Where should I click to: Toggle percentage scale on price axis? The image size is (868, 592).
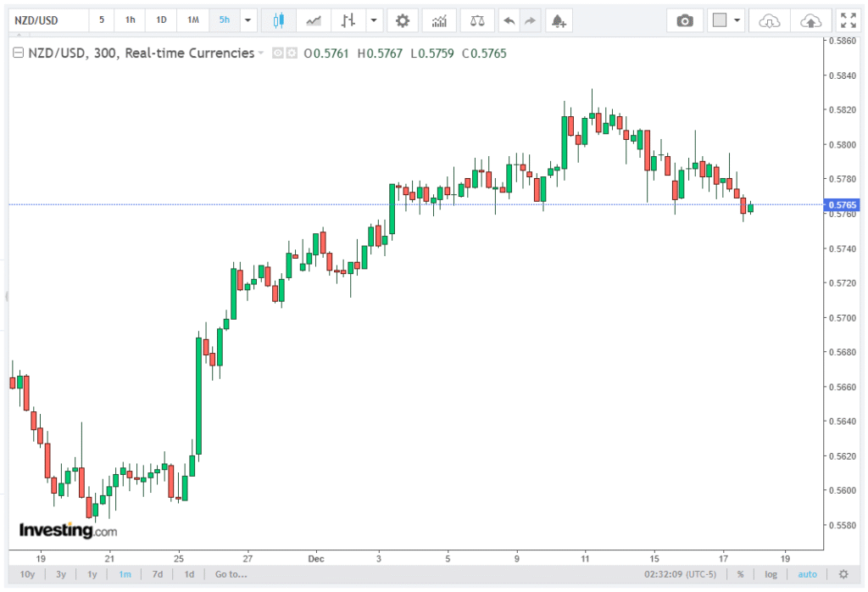tap(740, 574)
